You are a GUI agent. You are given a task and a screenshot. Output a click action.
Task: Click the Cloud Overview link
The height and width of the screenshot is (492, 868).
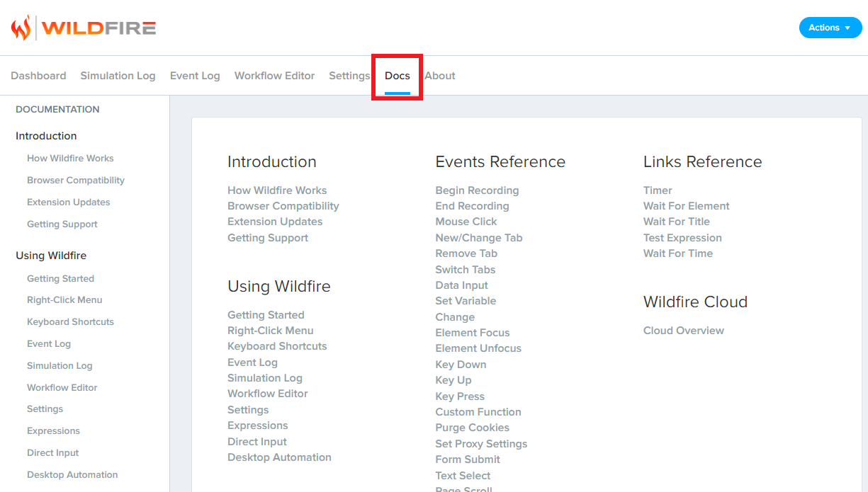point(683,331)
